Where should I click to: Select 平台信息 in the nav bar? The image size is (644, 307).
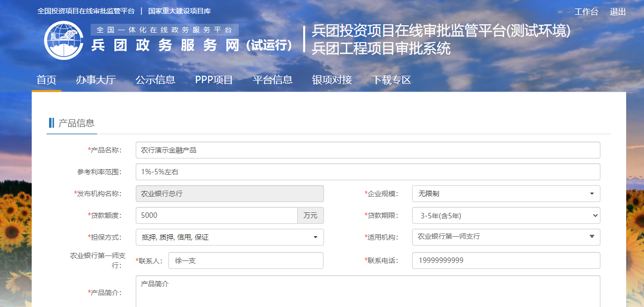pos(272,80)
